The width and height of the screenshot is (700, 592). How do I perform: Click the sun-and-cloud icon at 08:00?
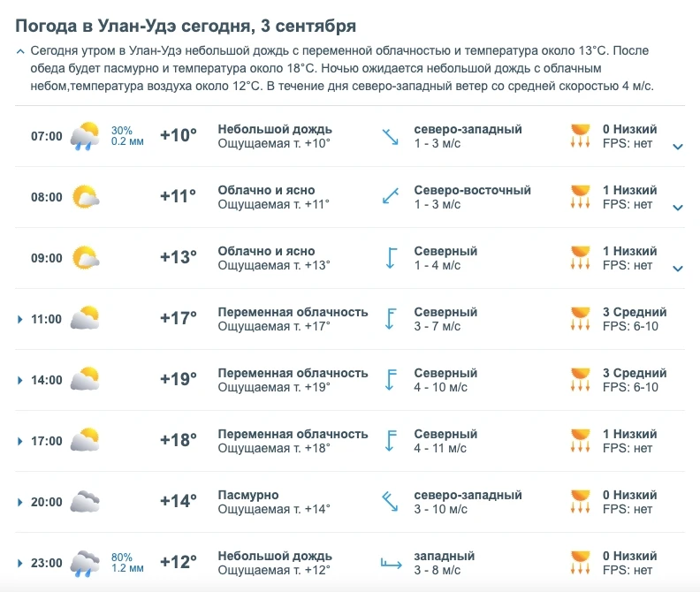click(x=85, y=197)
